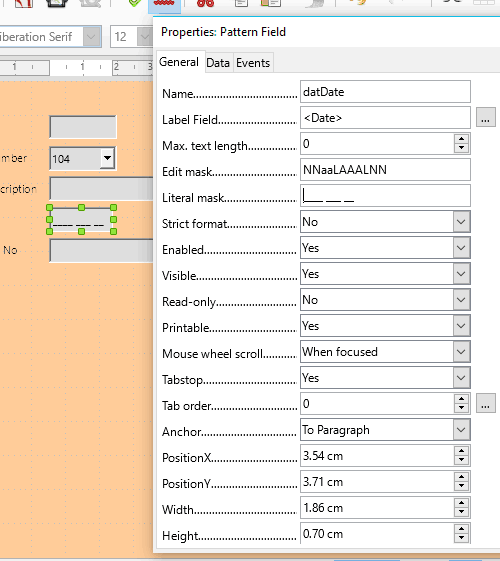This screenshot has width=500, height=561.
Task: Click the Export as PDF toolbar icon
Action: point(24,4)
